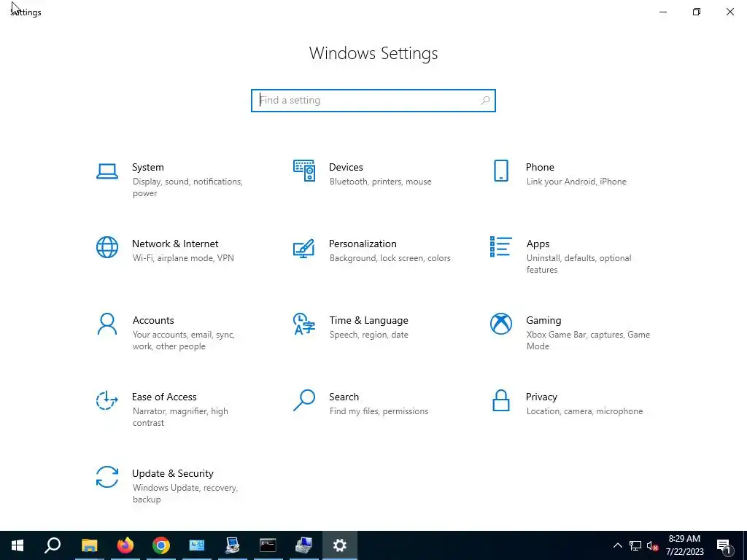
Task: Open the Gaming Xbox icon
Action: 500,324
